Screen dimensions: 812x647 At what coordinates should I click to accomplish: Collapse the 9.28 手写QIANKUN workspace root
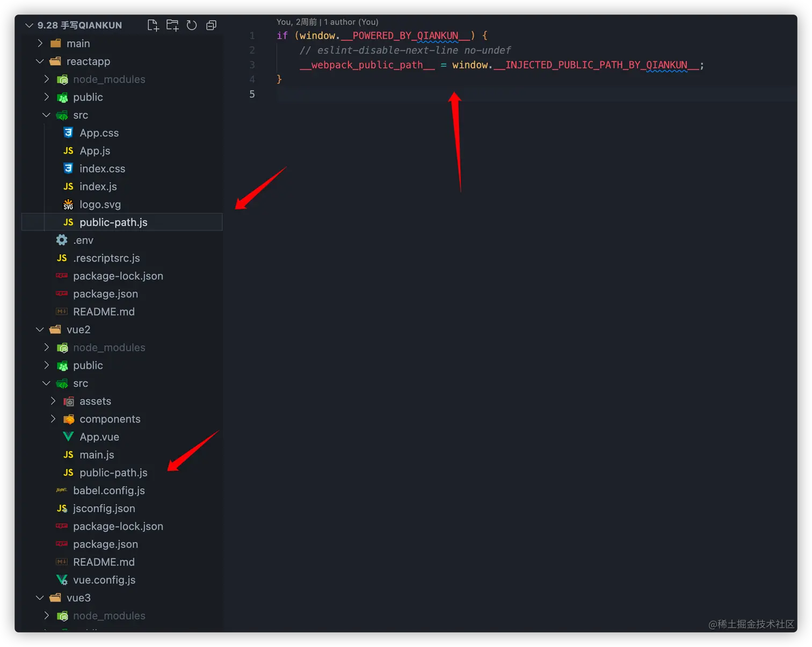point(29,25)
